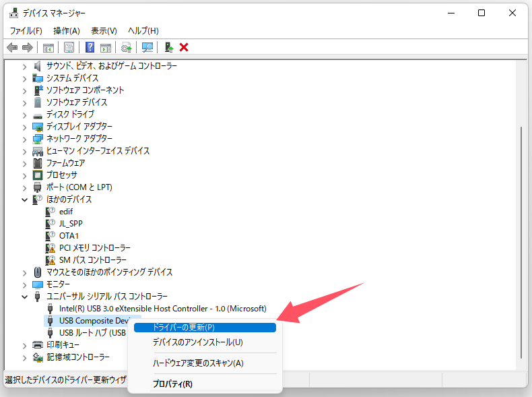
Task: Click the printer icon for 印刷キュー
Action: 38,344
